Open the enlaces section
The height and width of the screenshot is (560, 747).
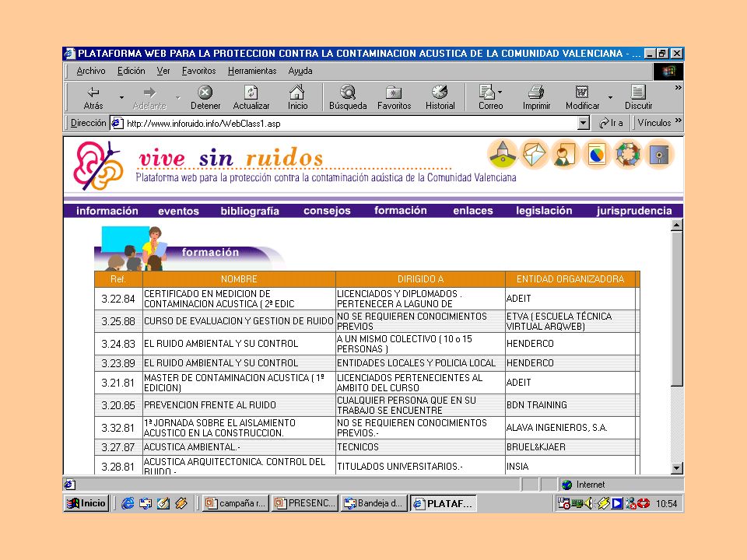[x=472, y=211]
